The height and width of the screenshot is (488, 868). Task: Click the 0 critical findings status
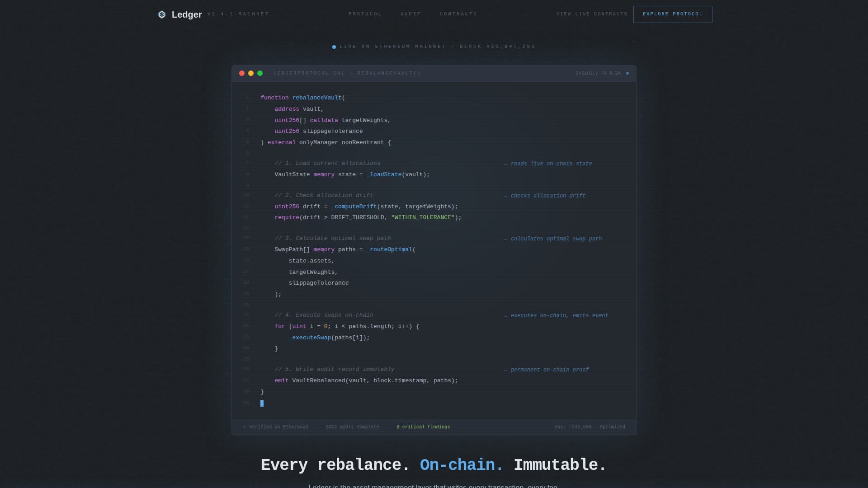pyautogui.click(x=423, y=427)
